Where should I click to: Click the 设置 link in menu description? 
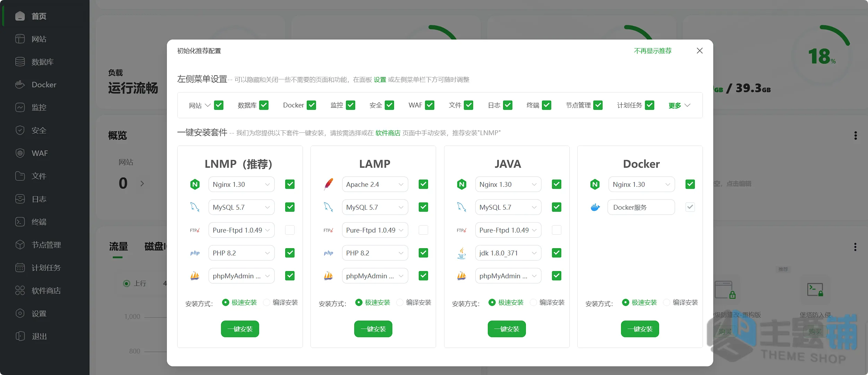point(380,80)
